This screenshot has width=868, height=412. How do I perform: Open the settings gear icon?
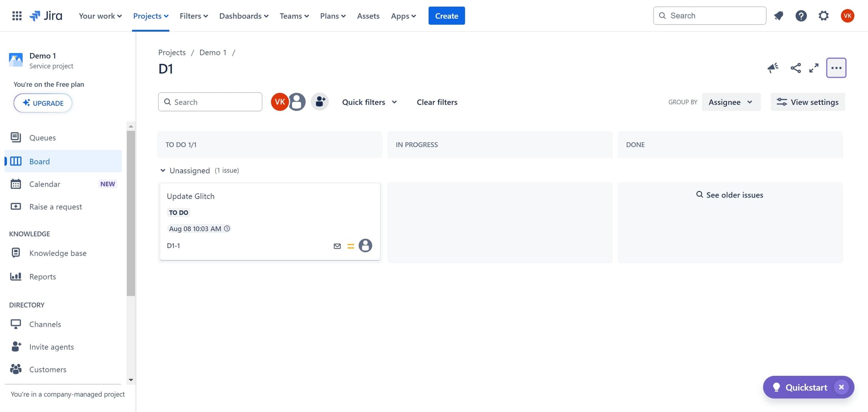(823, 16)
